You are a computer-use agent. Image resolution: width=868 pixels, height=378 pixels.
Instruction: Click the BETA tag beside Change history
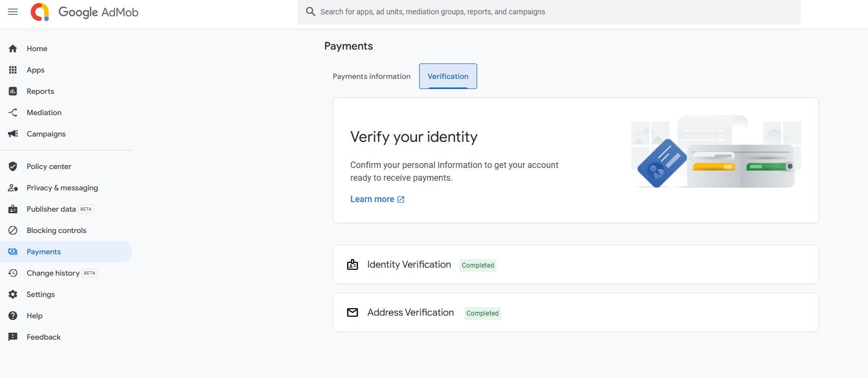click(x=90, y=273)
